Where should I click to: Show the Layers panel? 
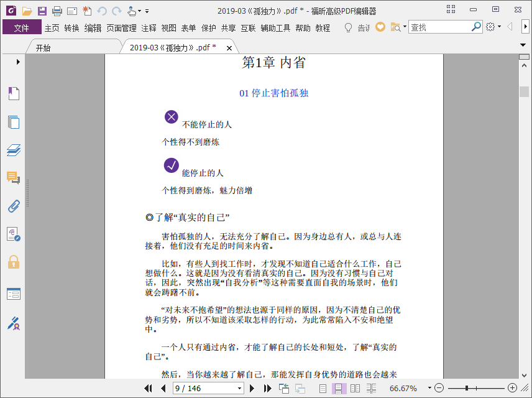(13, 150)
